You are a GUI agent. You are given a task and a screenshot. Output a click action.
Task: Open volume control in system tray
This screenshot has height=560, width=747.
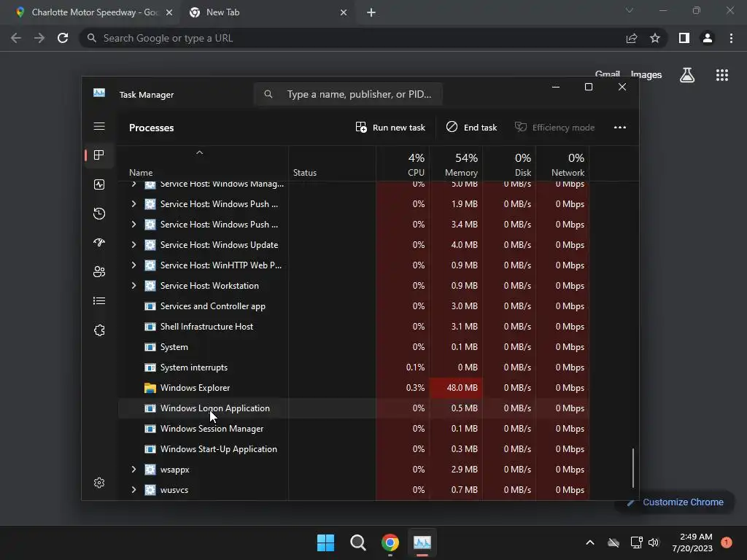coord(654,542)
